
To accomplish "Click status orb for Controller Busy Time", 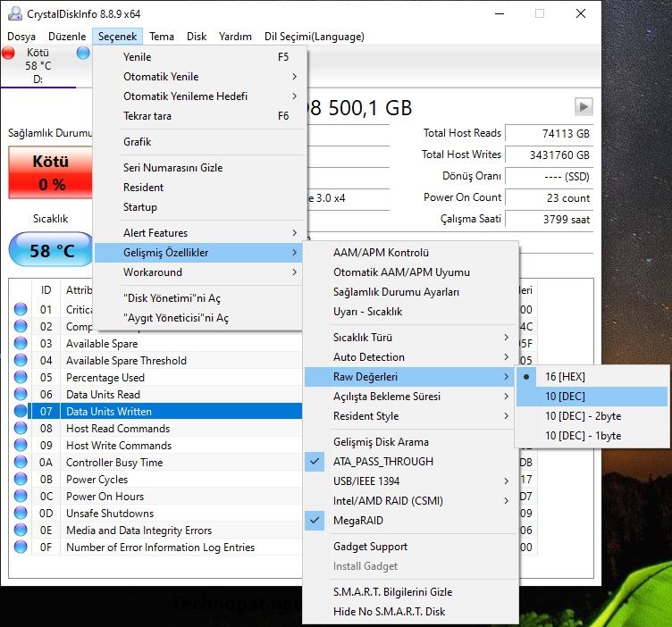I will pyautogui.click(x=21, y=462).
